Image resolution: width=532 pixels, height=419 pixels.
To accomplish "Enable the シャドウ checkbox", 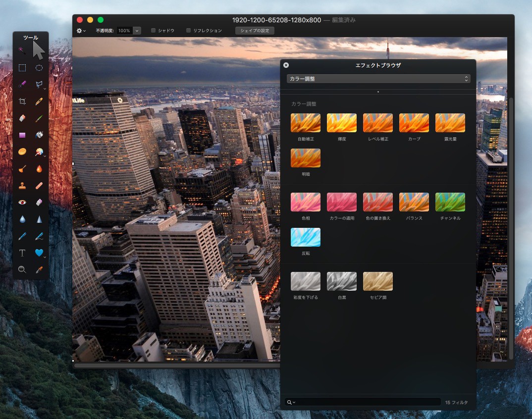I will [154, 31].
